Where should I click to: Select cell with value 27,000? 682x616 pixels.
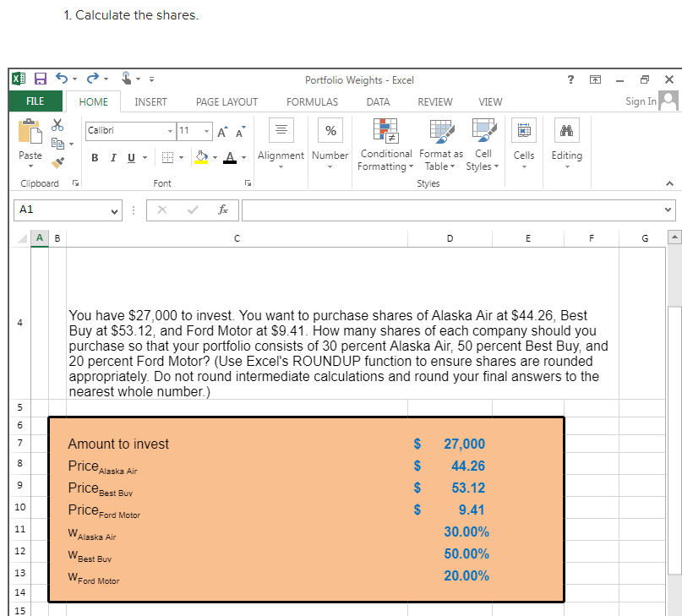(x=450, y=444)
